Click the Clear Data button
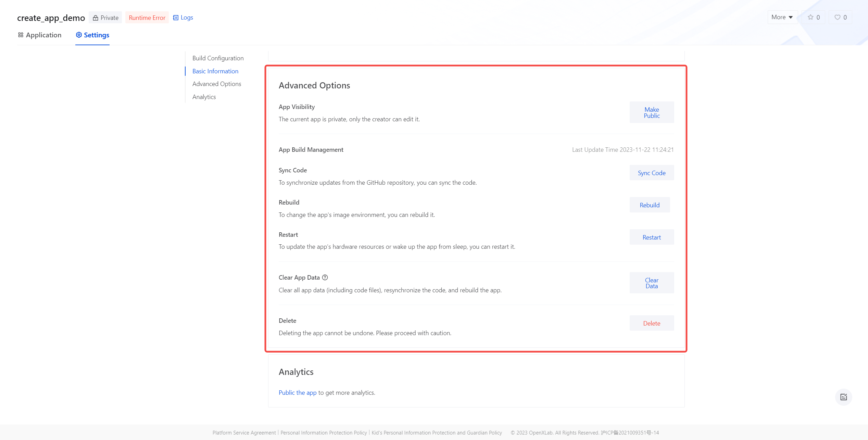The height and width of the screenshot is (440, 868). (x=651, y=283)
